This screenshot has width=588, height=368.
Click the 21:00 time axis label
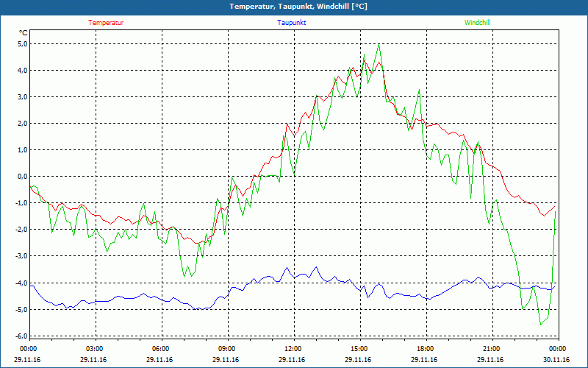[492, 349]
